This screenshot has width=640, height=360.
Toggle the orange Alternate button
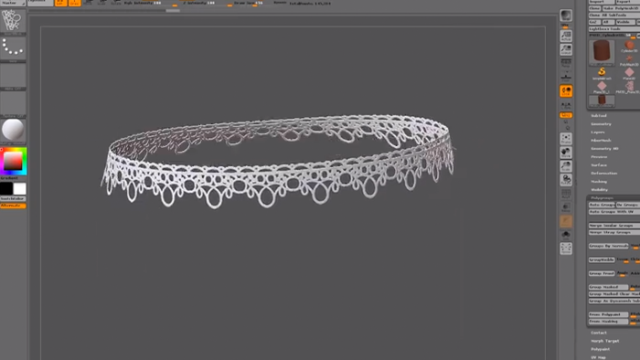pos(13,206)
